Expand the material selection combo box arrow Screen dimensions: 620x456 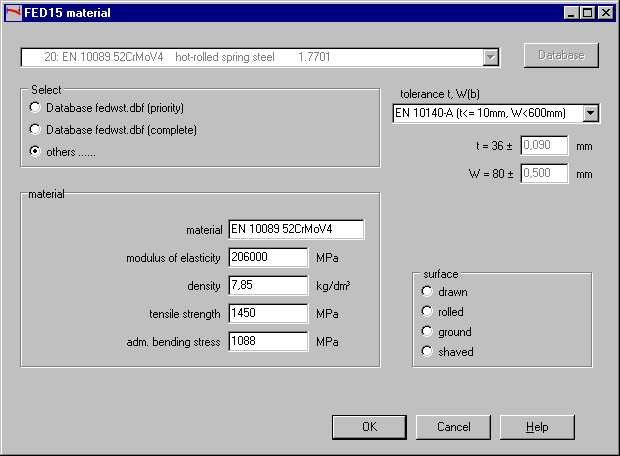point(490,57)
